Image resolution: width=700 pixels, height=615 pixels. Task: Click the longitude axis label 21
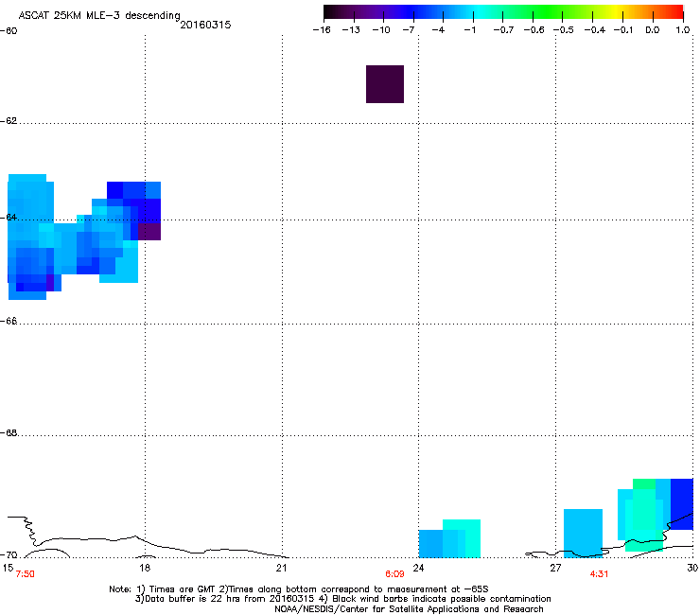coord(281,568)
